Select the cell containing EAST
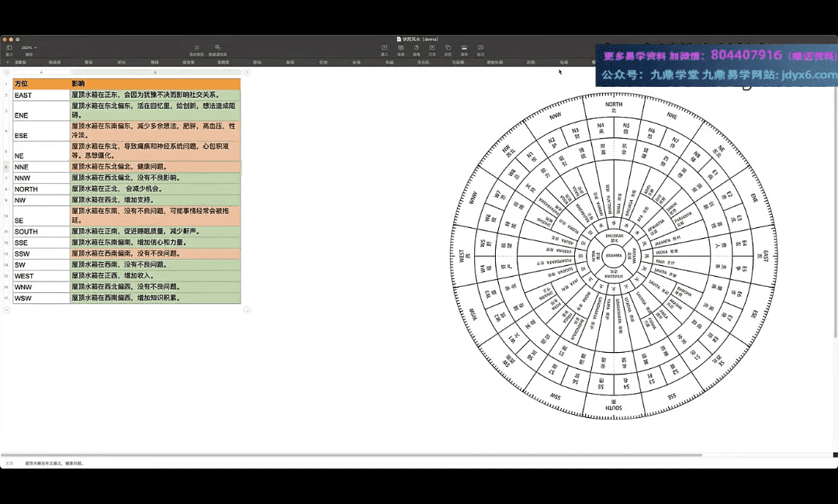 pyautogui.click(x=40, y=95)
